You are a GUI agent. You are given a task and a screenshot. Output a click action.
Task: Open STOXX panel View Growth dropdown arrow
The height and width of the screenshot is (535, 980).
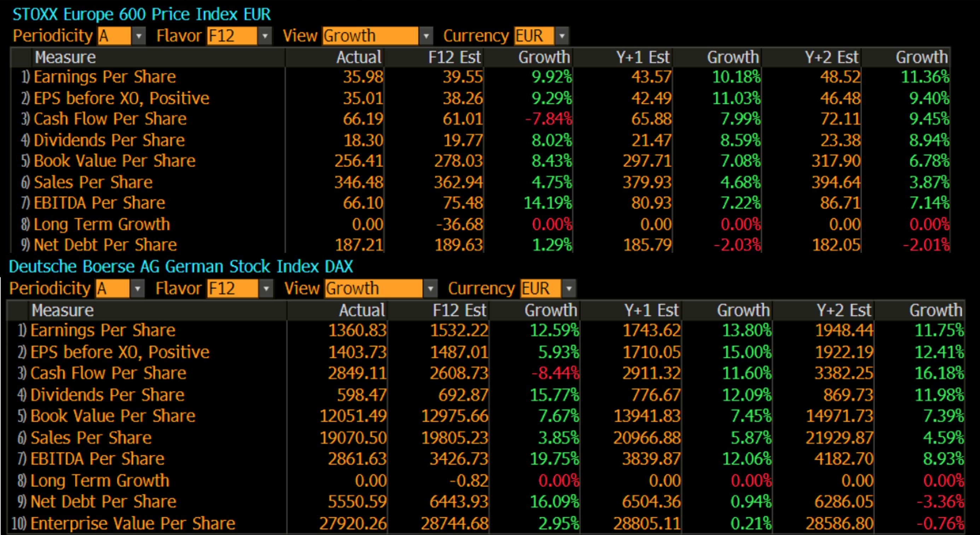coord(426,36)
